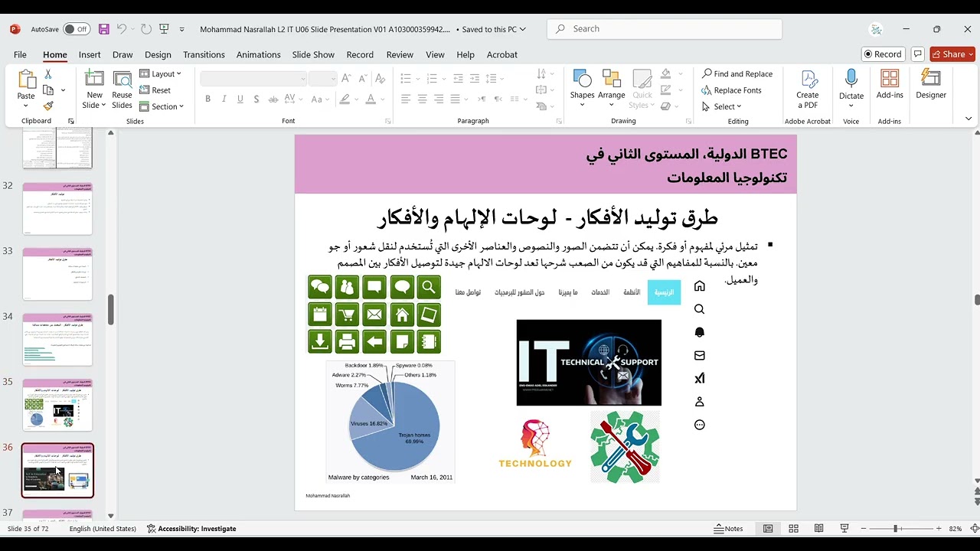Open Clipboard dialog launcher

(71, 121)
